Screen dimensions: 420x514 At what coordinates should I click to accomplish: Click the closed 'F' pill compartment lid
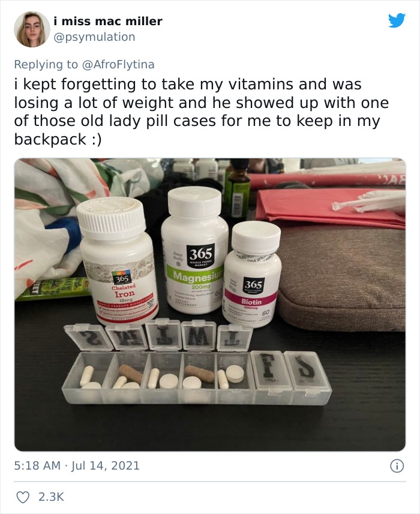[271, 369]
